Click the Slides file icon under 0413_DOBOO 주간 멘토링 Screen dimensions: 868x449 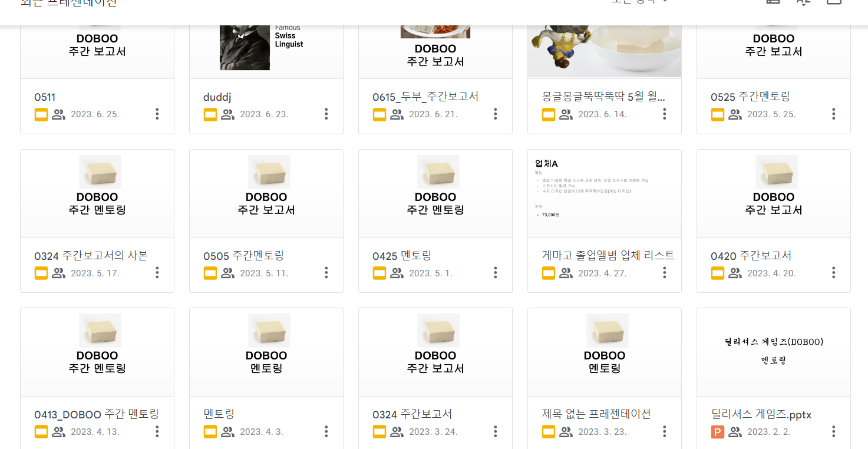(x=41, y=432)
